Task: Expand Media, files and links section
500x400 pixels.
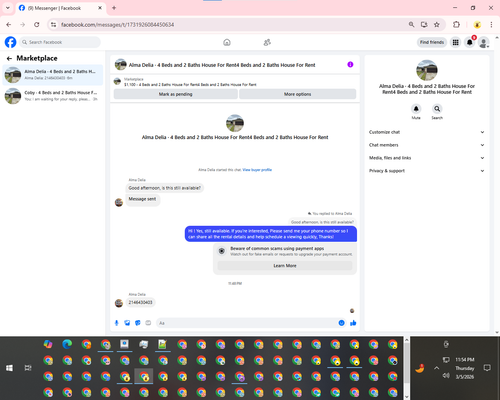Action: [x=426, y=158]
